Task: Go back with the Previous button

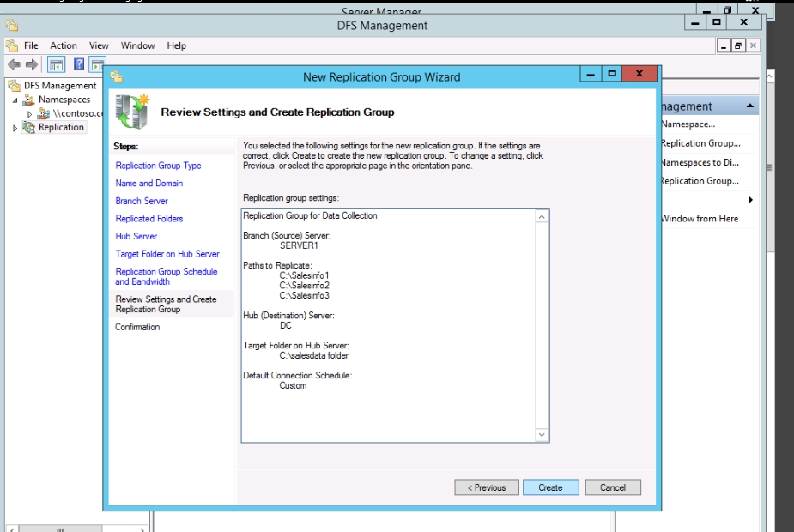Action: pyautogui.click(x=487, y=487)
